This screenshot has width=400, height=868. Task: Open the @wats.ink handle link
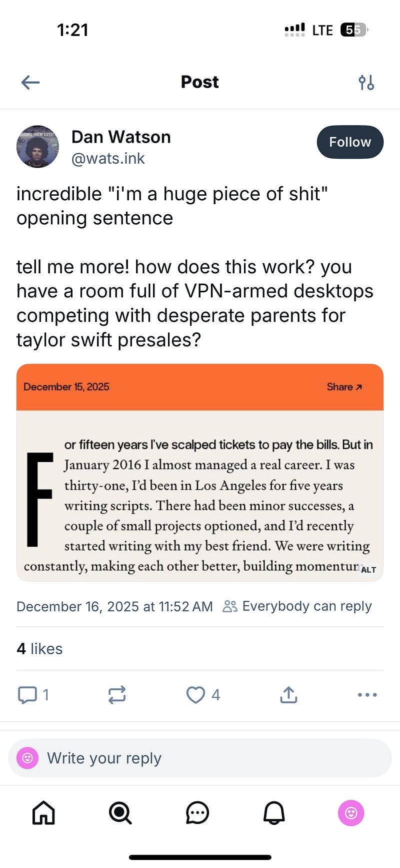click(x=108, y=159)
